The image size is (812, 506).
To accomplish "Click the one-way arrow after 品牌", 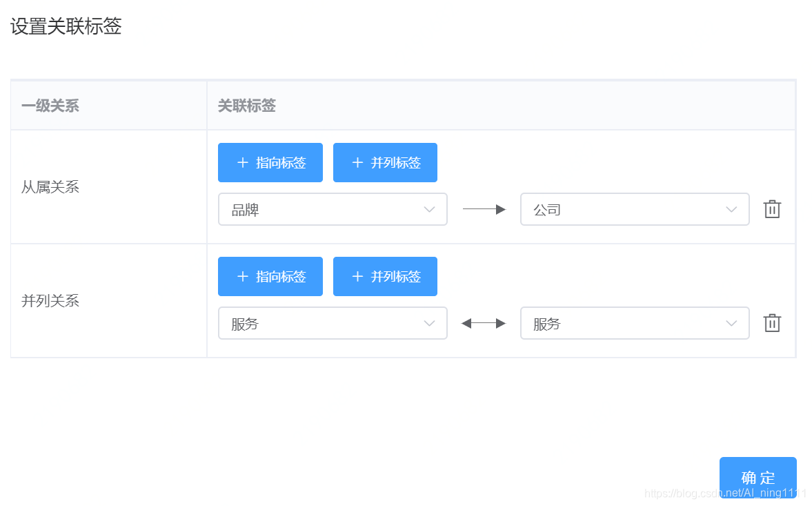I will click(x=484, y=209).
